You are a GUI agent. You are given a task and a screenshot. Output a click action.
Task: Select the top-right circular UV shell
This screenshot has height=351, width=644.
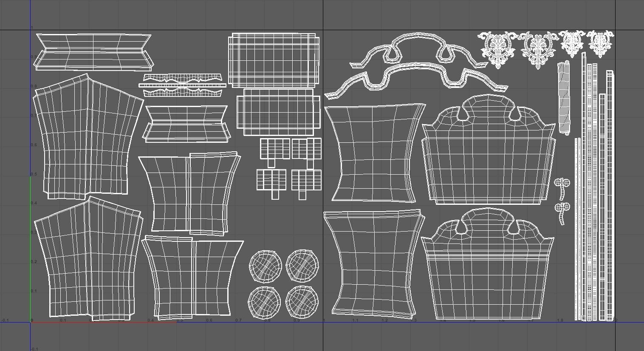coord(302,266)
